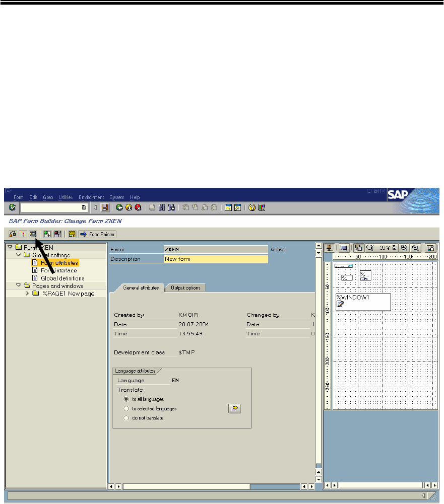The image size is (444, 504).
Task: Switch to the Output options tab
Action: coord(185,287)
